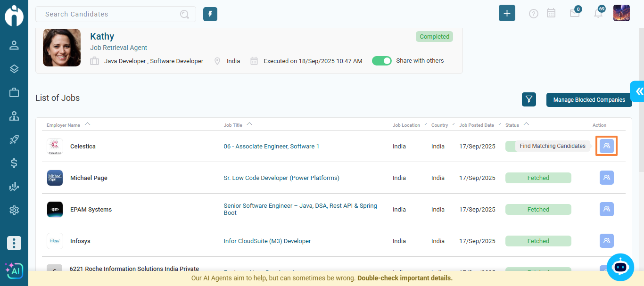Click Manage Blocked Companies button
Screen dimensions: 644x286
pos(589,100)
